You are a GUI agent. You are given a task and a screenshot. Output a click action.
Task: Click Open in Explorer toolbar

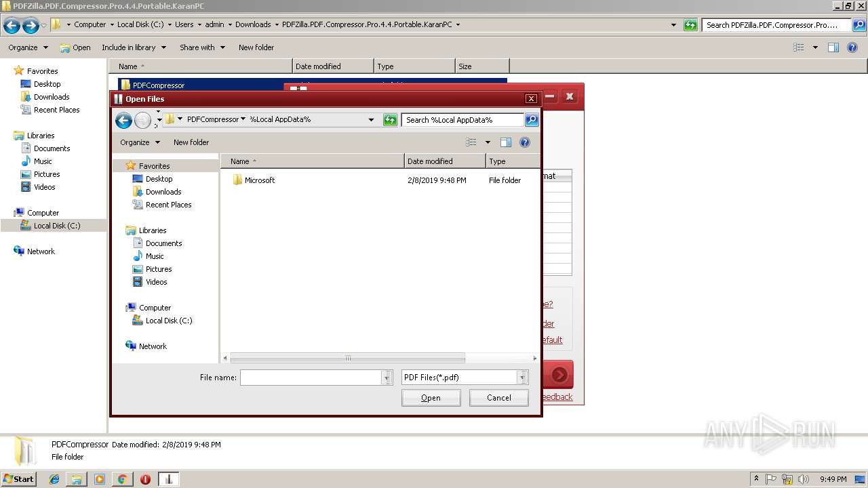pyautogui.click(x=75, y=47)
